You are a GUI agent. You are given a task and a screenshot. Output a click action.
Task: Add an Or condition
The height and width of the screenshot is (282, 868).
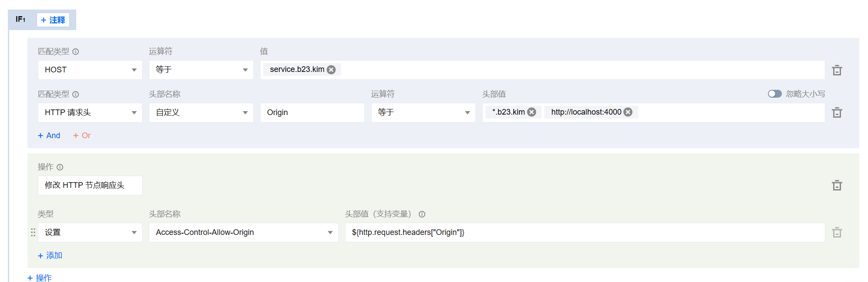(x=82, y=136)
